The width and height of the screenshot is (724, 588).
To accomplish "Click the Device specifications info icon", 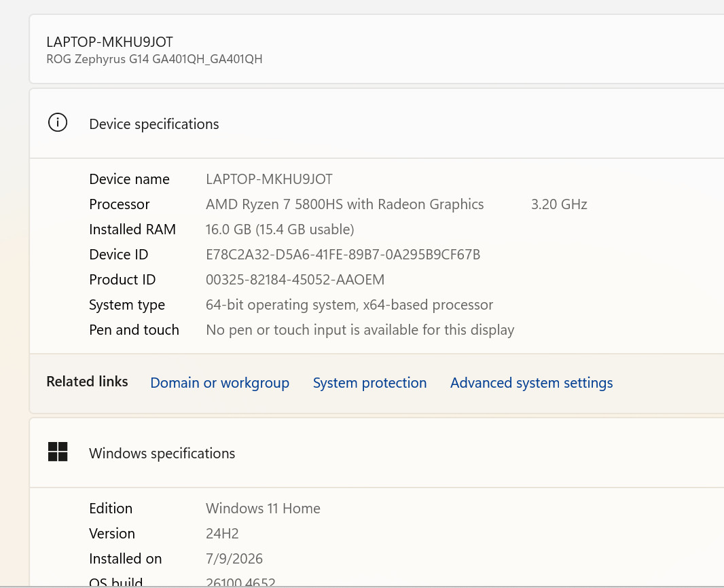I will pos(58,123).
